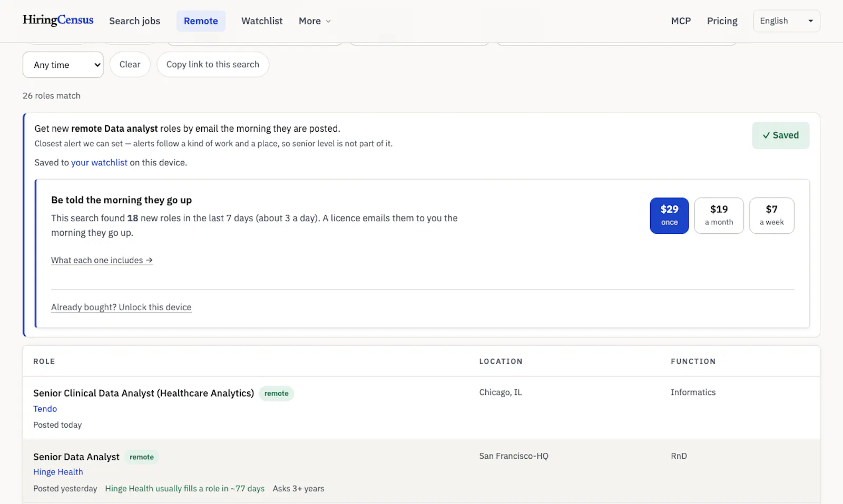Select the Remote tab
This screenshot has width=843, height=504.
coord(201,21)
